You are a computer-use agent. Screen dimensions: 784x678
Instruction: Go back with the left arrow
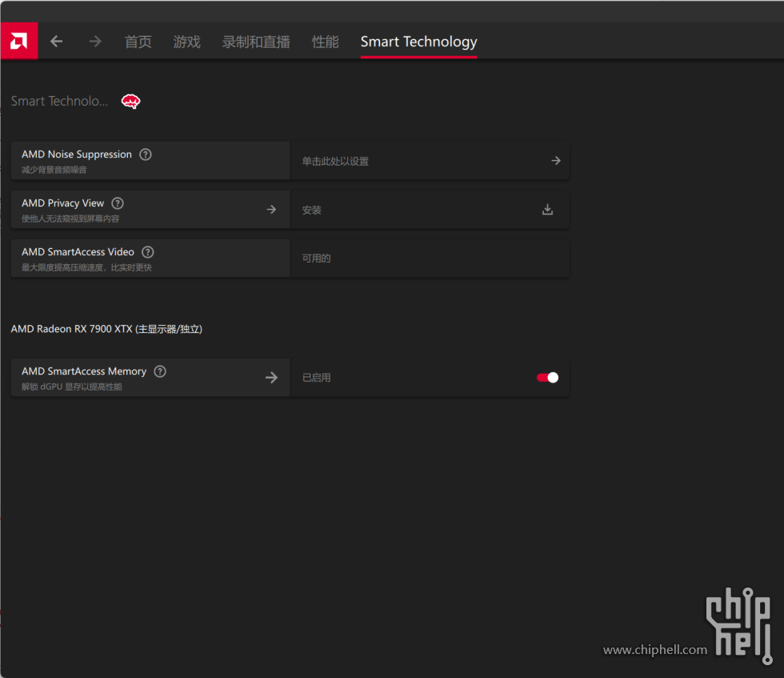click(57, 41)
